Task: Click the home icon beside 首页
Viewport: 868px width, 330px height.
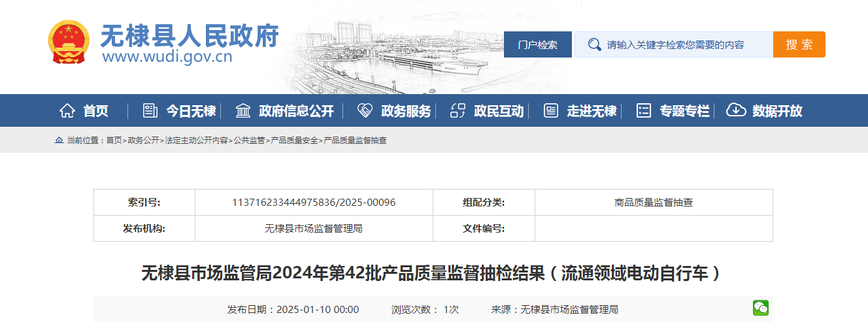Action: coord(67,111)
